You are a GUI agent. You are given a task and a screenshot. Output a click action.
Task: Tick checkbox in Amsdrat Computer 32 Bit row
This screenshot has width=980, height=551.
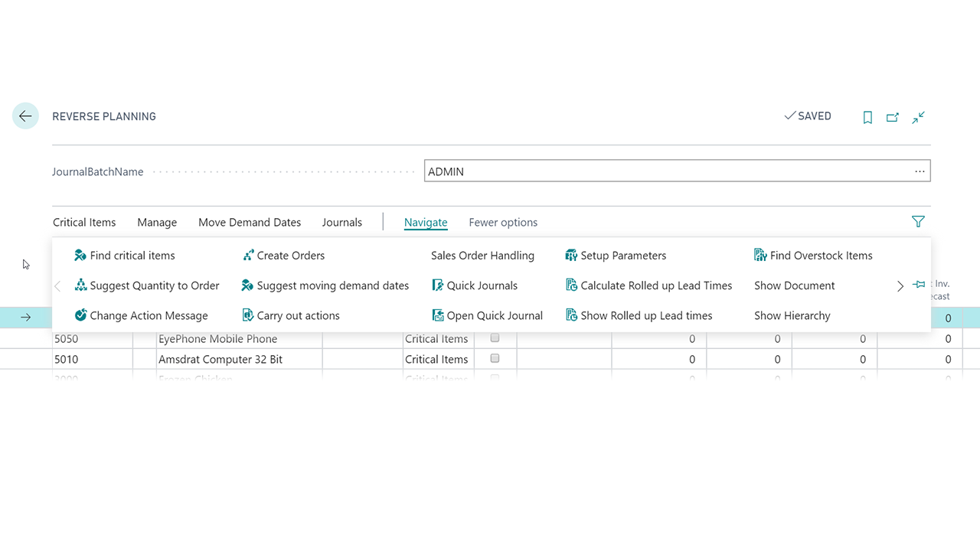[495, 358]
